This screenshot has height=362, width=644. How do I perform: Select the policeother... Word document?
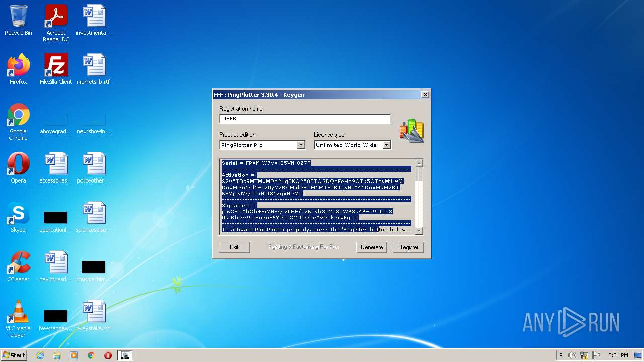[x=94, y=168]
